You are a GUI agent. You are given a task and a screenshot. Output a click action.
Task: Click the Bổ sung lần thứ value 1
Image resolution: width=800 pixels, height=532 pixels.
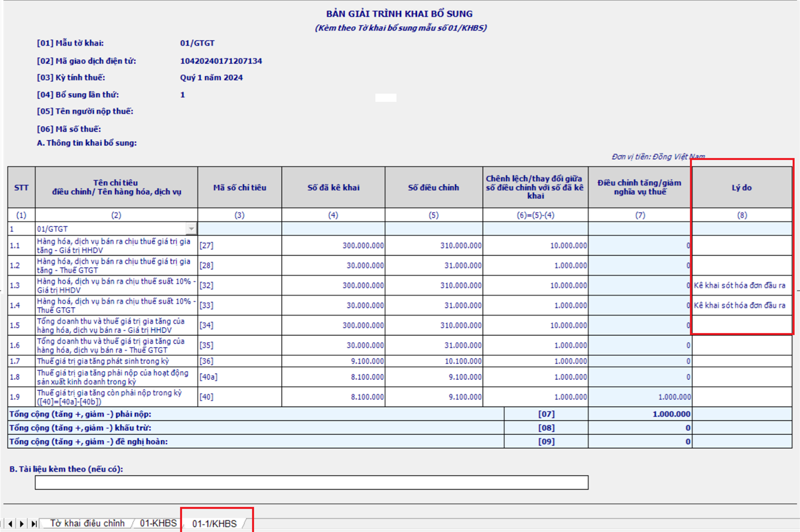tap(183, 95)
